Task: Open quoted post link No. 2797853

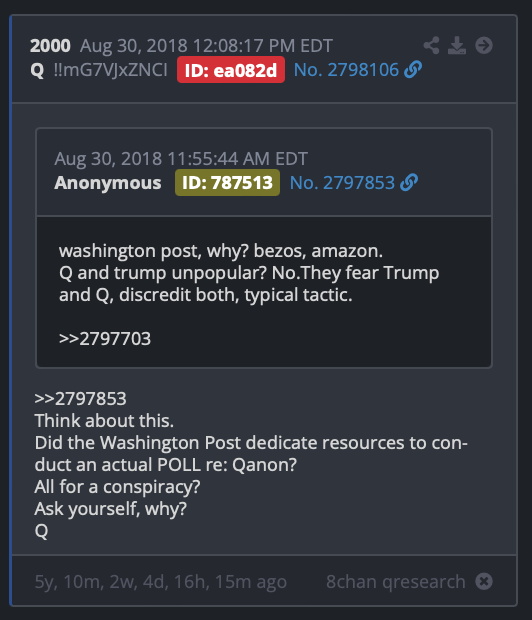Action: [342, 183]
